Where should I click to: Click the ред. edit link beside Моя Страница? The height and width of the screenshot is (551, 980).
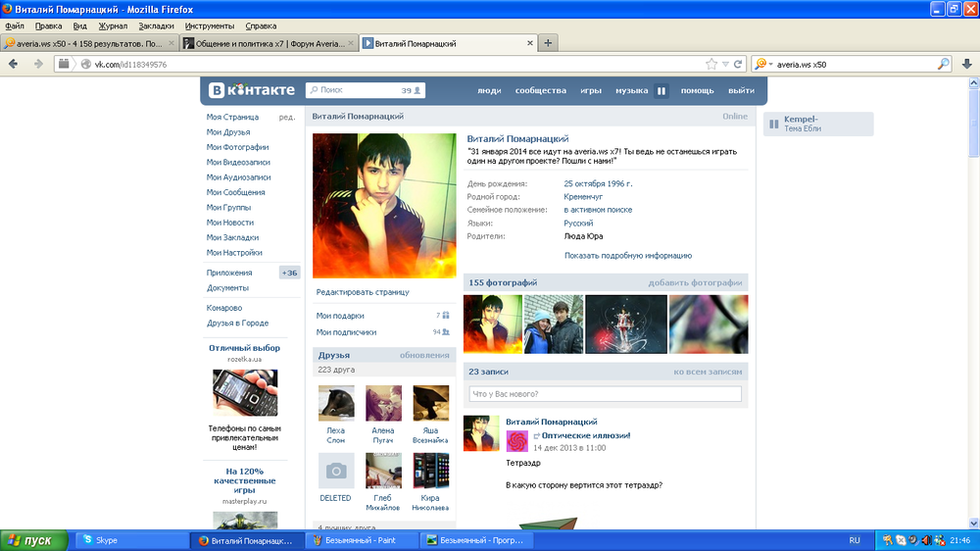[287, 117]
